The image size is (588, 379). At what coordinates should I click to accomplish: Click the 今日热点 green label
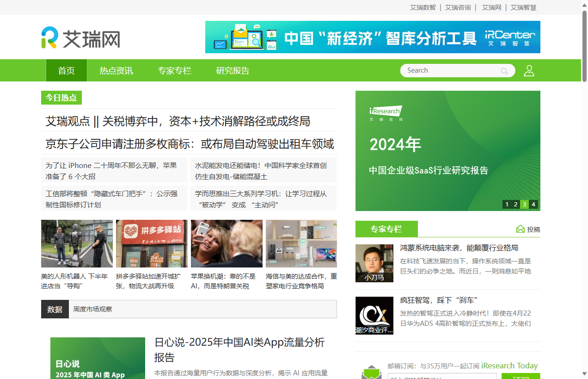[x=61, y=98]
